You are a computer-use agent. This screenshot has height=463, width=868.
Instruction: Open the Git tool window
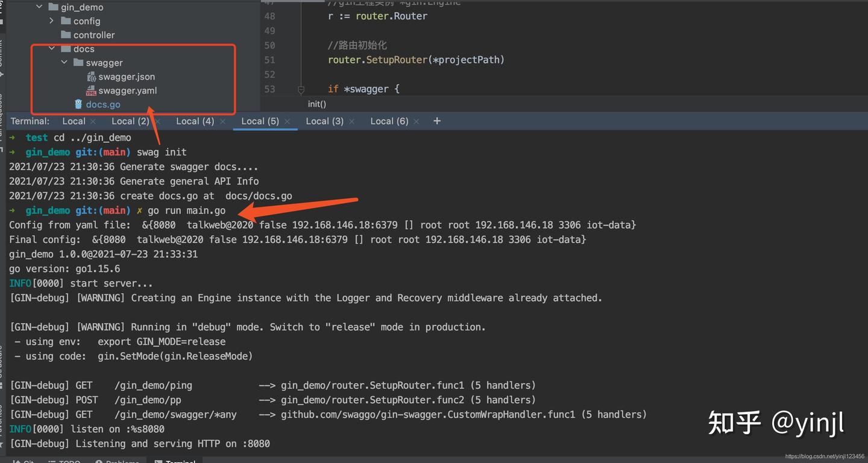coord(24,461)
